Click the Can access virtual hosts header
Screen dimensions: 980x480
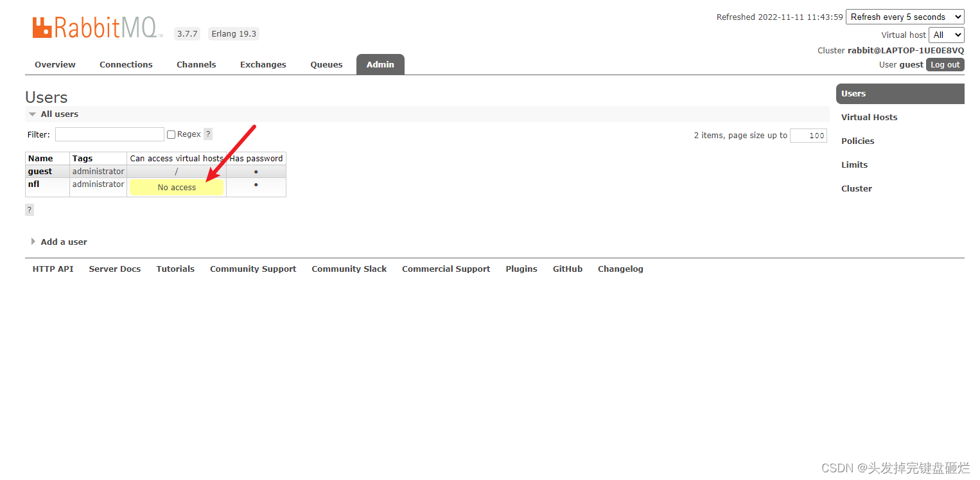(177, 158)
